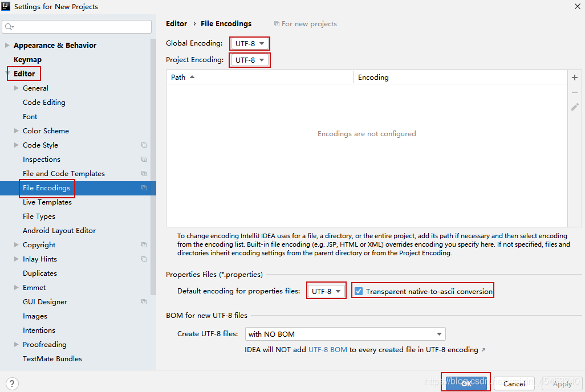Viewport: 585px width, 392px height.
Task: Expand the Color Scheme node
Action: point(16,130)
